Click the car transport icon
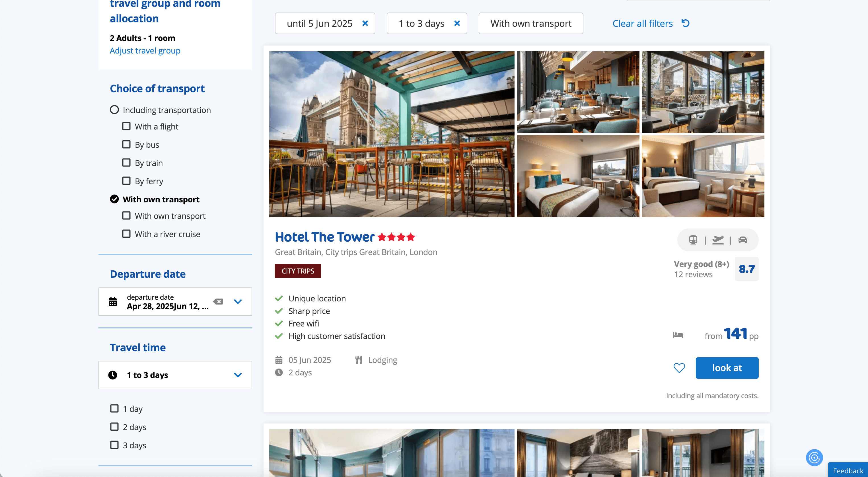The image size is (868, 477). coord(743,240)
